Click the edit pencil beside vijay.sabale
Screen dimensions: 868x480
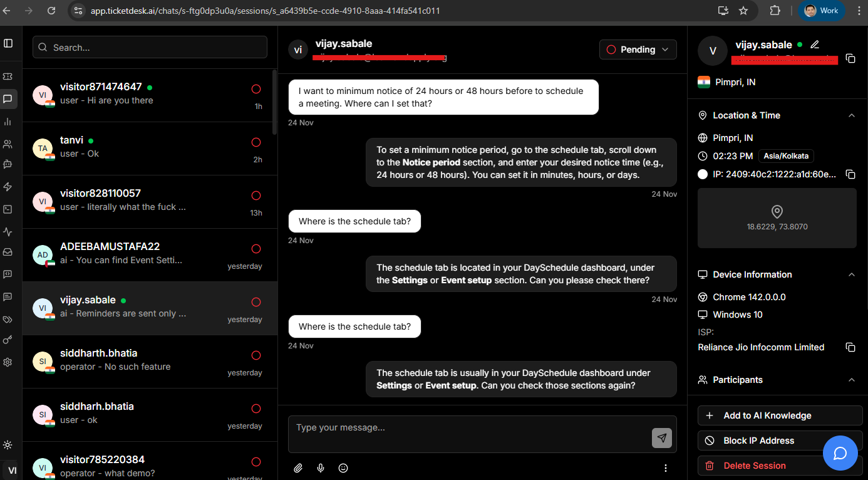pyautogui.click(x=815, y=44)
